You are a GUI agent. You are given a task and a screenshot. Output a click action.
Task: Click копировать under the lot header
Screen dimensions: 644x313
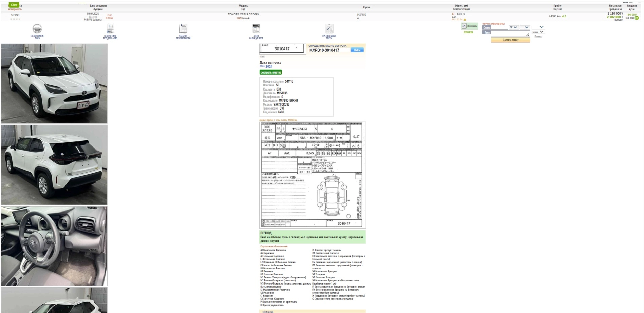pyautogui.click(x=15, y=9)
